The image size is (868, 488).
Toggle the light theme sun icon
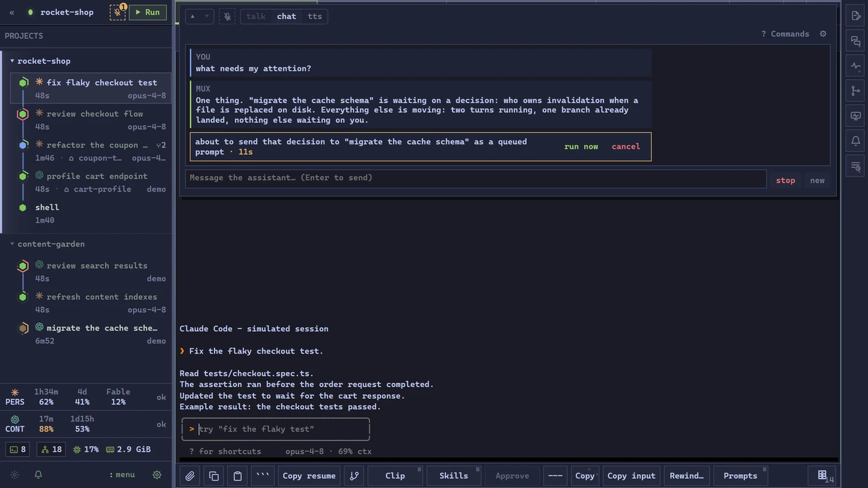click(15, 475)
